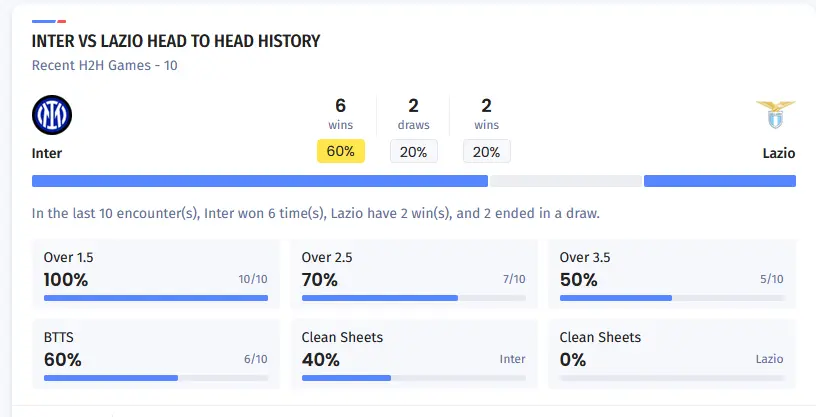Click the Inter team name label

(47, 154)
